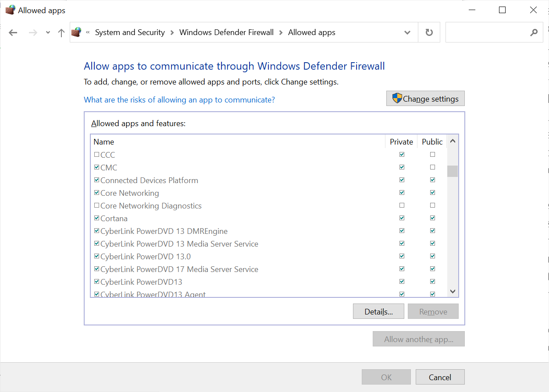Select CyberLink PowerDVD 13 Media Server Service row
Viewport: 549px width, 392px height.
point(269,244)
